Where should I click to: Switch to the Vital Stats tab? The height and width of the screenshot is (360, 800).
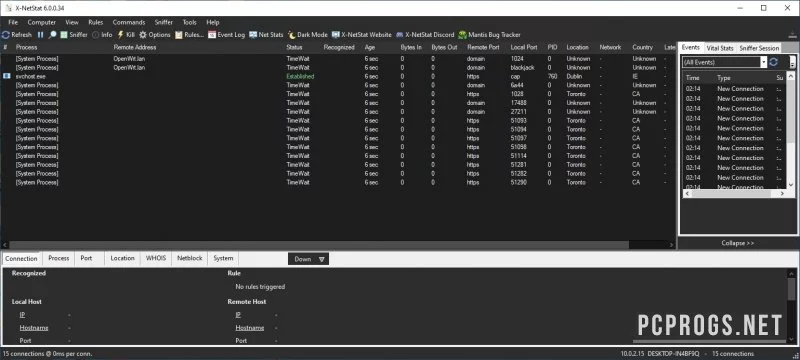(720, 48)
